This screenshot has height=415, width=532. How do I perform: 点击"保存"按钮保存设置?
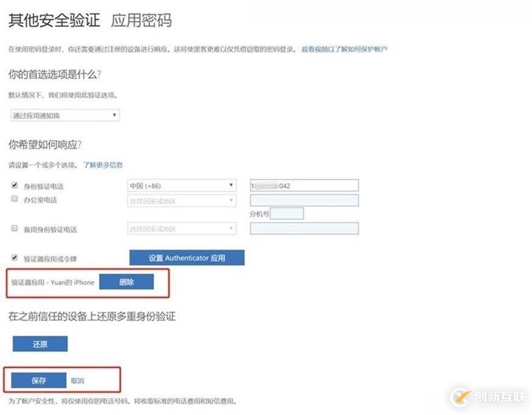pyautogui.click(x=38, y=379)
